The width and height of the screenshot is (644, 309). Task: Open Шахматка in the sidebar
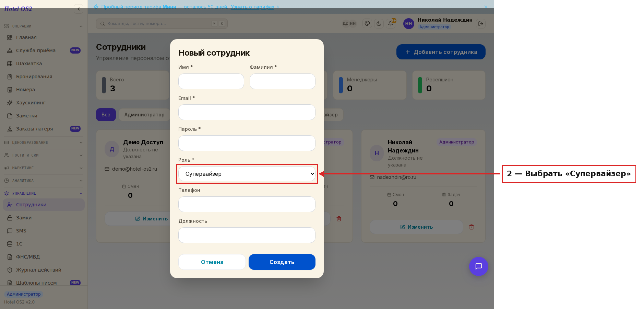coord(44,64)
